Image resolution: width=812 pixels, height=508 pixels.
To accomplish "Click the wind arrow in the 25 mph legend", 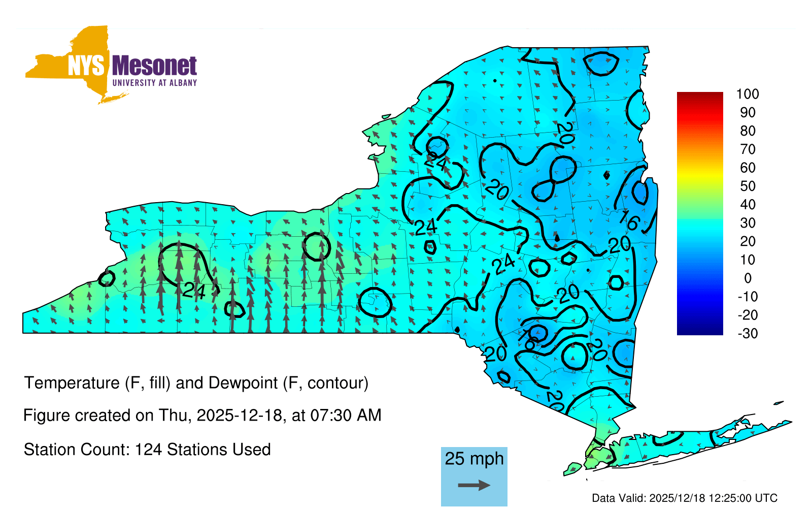I will (474, 485).
